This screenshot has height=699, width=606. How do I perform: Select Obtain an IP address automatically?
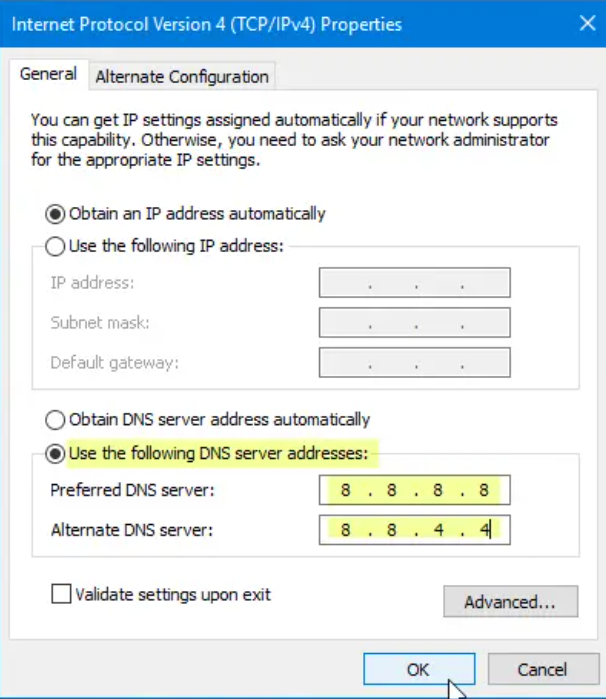pos(54,213)
